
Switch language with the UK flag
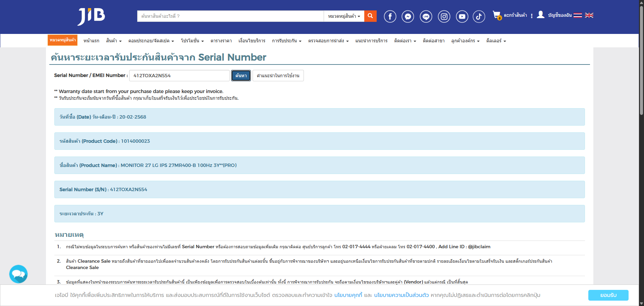(589, 15)
